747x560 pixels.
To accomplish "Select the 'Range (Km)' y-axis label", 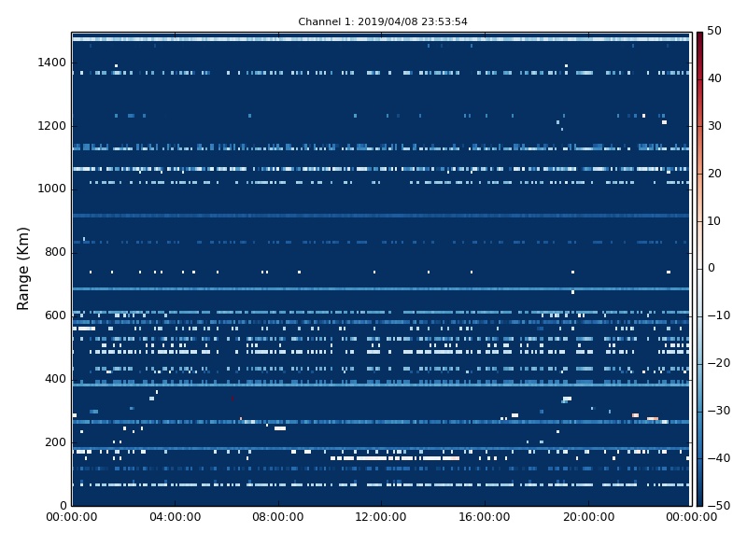I will 22,269.
